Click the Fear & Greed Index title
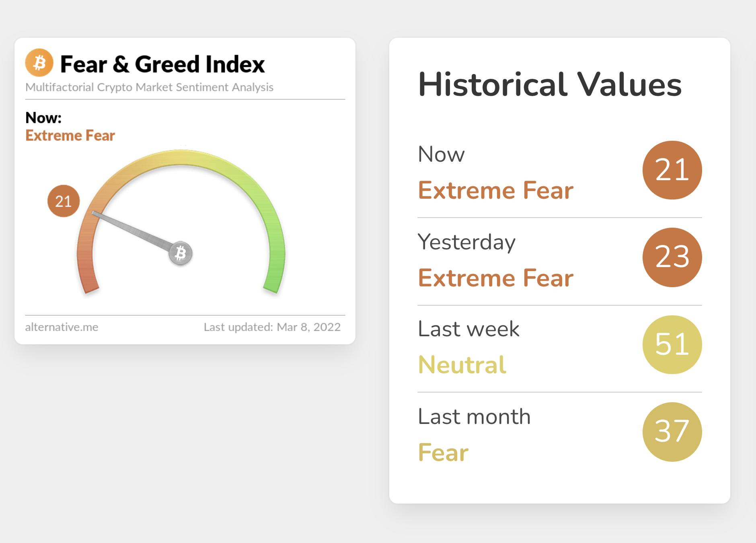This screenshot has width=756, height=543. click(x=162, y=64)
